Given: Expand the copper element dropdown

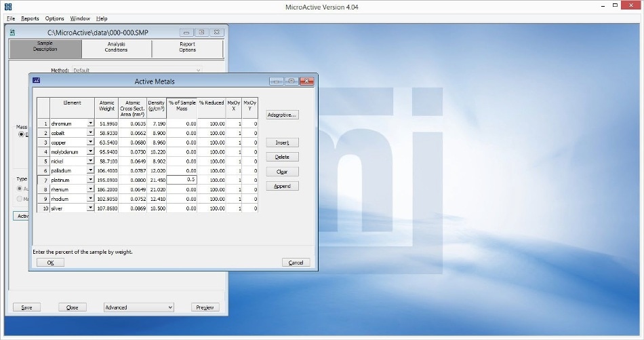Looking at the screenshot, I should pyautogui.click(x=90, y=142).
